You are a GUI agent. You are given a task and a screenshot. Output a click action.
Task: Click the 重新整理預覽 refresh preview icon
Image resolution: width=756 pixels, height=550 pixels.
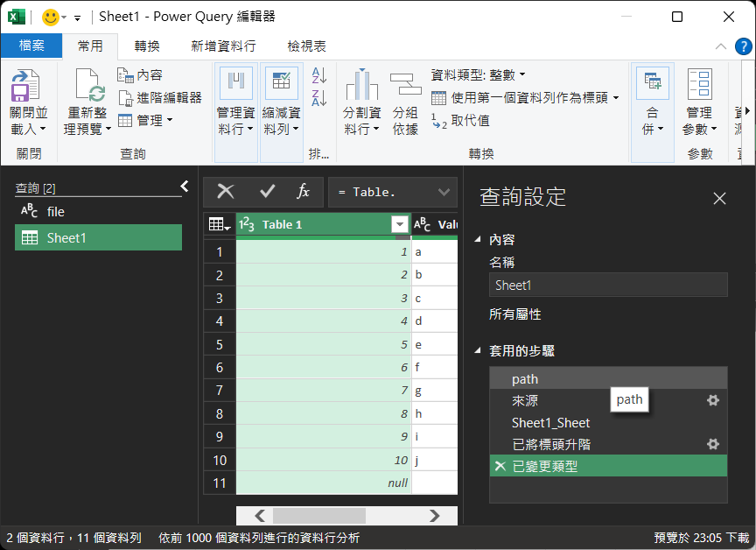tap(88, 88)
